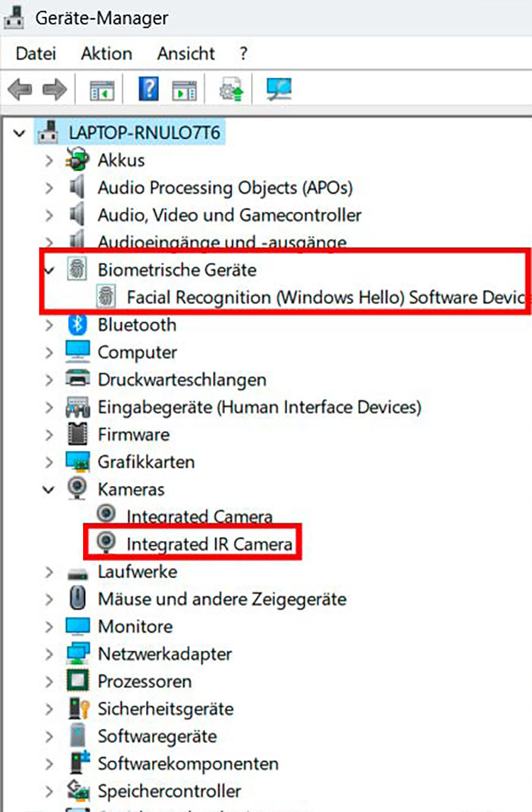Viewport: 532px width, 812px height.
Task: Click the show/hide action pane icon
Action: [x=185, y=88]
